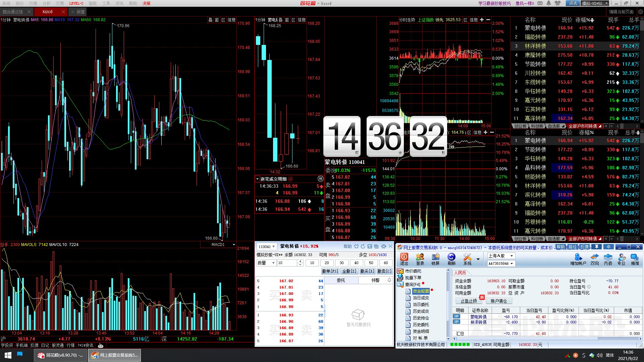Click the refresh icon in quick-order panel header
This screenshot has width=644, height=362.
[x=363, y=246]
